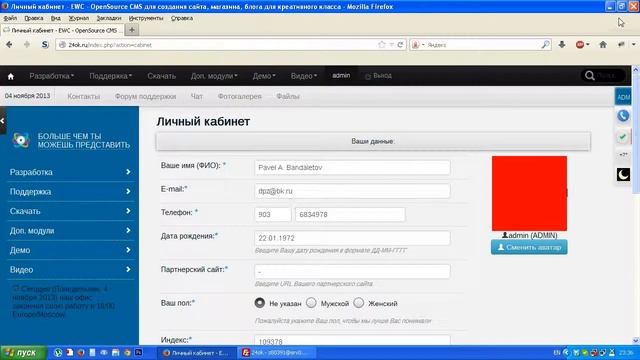The height and width of the screenshot is (360, 640).
Task: Click the Выход logout link
Action: point(378,76)
